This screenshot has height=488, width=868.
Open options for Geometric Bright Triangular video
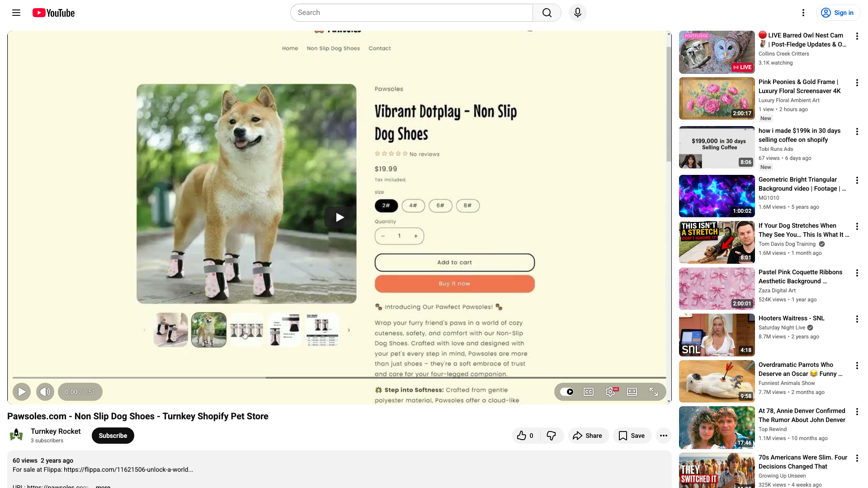coord(857,180)
